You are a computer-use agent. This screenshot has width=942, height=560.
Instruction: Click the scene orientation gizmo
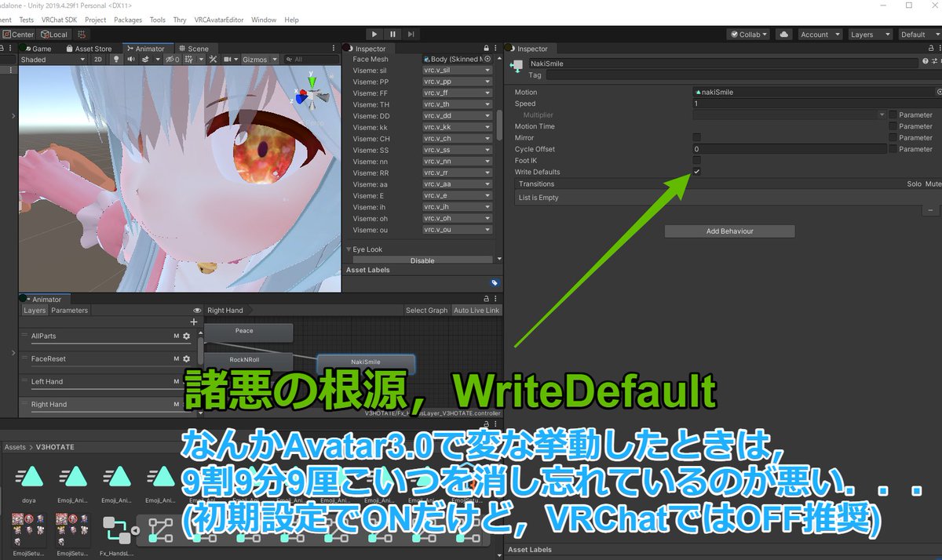coord(312,96)
